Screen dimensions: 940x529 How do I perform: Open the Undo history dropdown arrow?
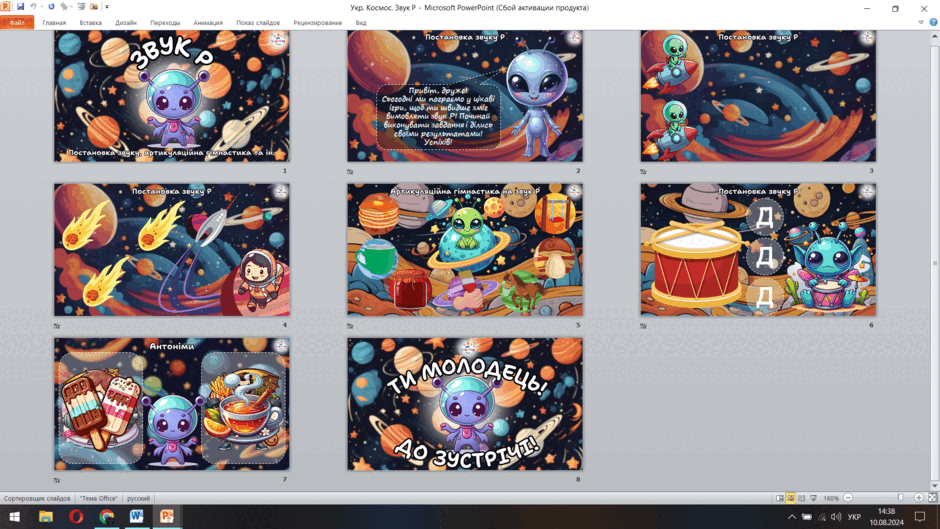(41, 7)
